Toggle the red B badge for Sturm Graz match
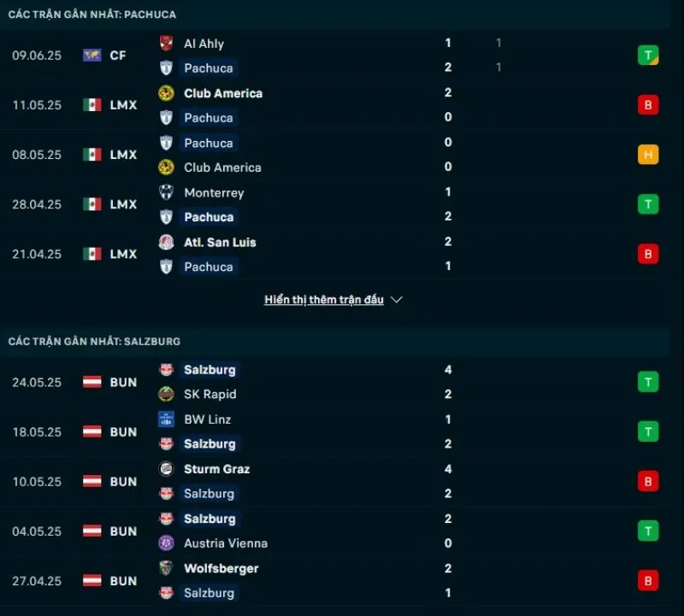Viewport: 684px width, 616px height. click(x=647, y=481)
